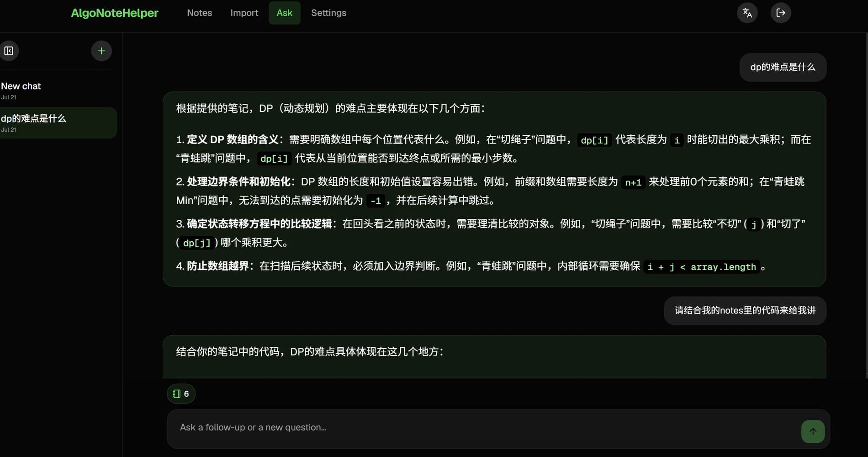Open the Notes tab
This screenshot has width=868, height=457.
pyautogui.click(x=200, y=13)
